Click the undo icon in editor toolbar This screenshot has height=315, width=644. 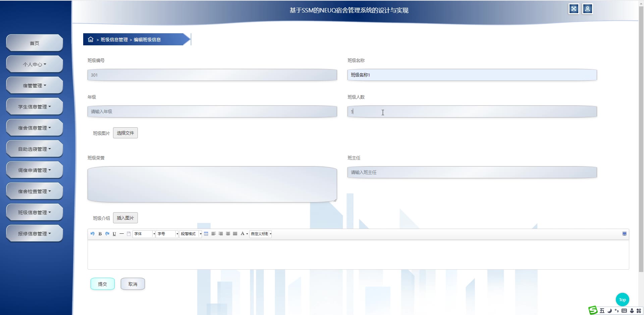93,234
